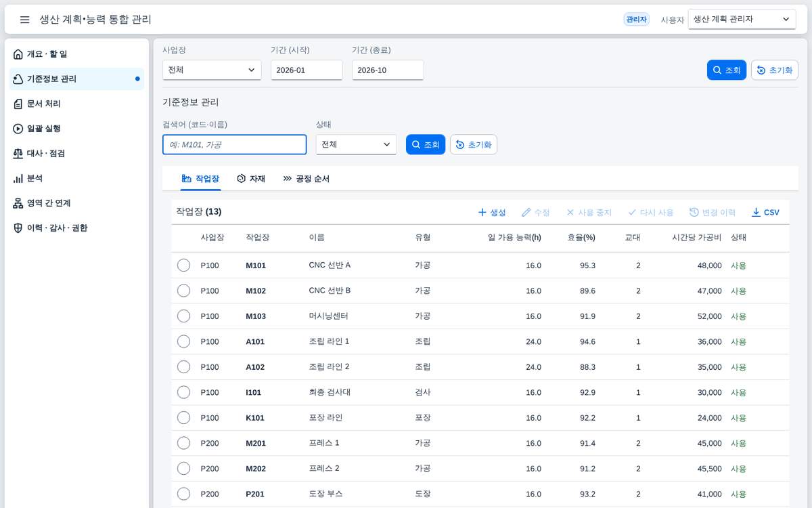The height and width of the screenshot is (508, 812).
Task: Switch to the 공정 순서 tab
Action: pyautogui.click(x=307, y=179)
